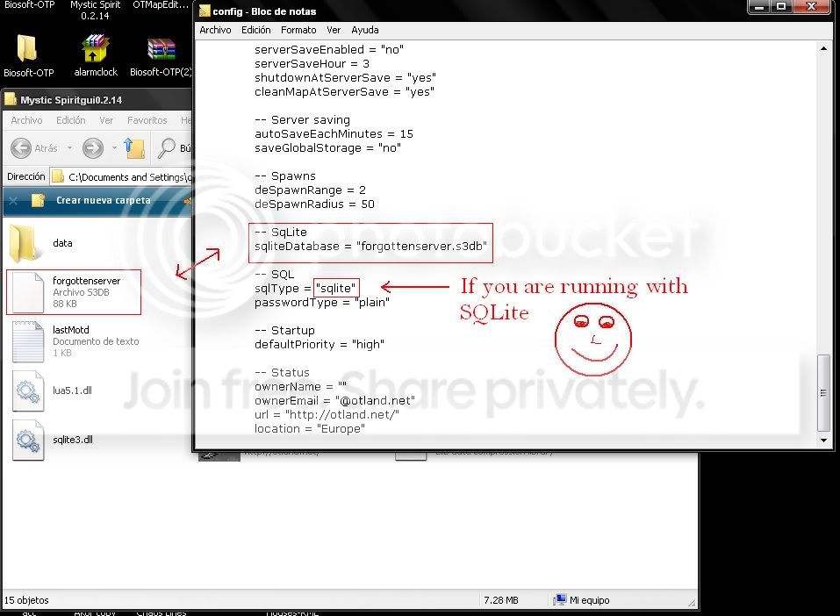The height and width of the screenshot is (616, 840).
Task: Click the line sqliteDatabase = "forgottenserver.s3db"
Action: [370, 247]
